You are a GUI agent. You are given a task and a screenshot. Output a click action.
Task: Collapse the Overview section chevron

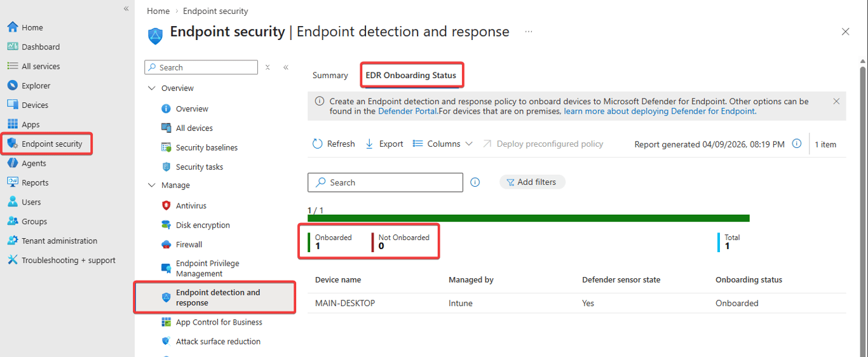pos(151,88)
